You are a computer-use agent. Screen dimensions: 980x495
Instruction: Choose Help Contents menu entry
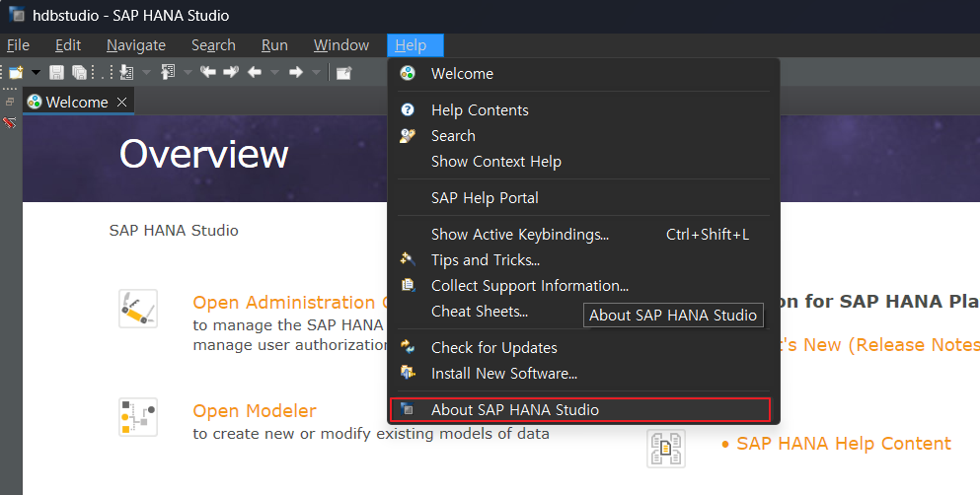tap(583, 110)
